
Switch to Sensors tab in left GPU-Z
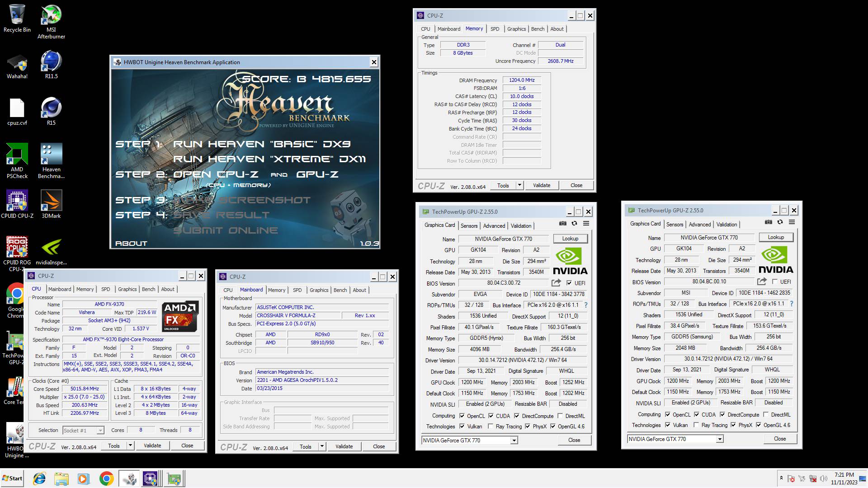469,225
